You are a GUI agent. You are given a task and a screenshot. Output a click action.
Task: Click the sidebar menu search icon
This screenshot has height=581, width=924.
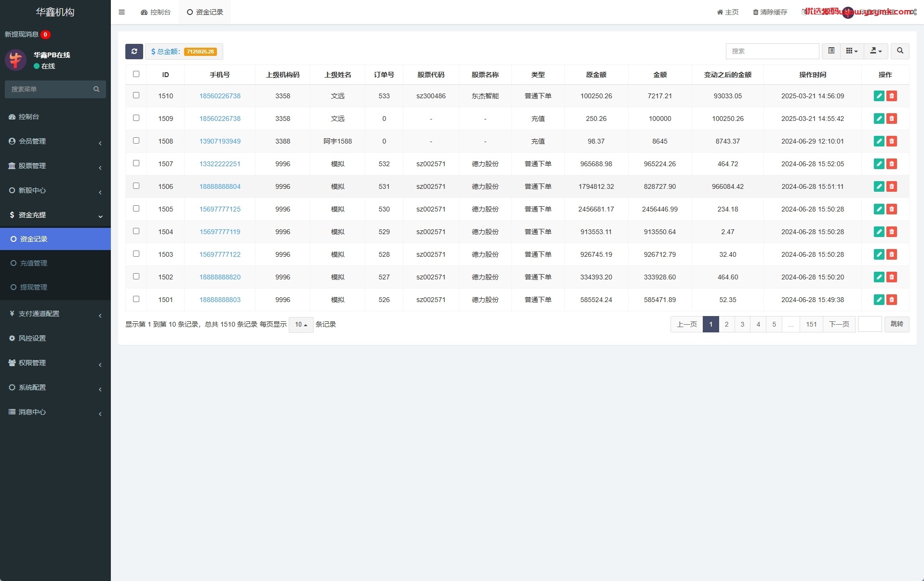click(x=96, y=89)
